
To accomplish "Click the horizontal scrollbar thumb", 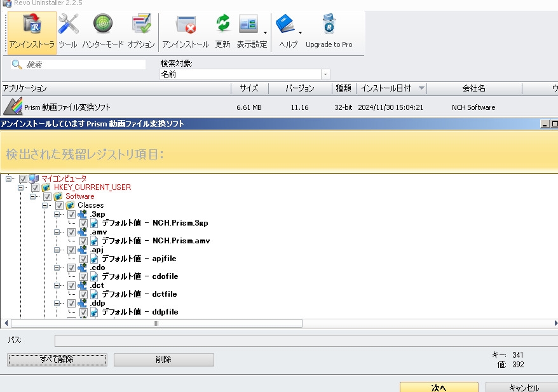I will click(x=156, y=323).
